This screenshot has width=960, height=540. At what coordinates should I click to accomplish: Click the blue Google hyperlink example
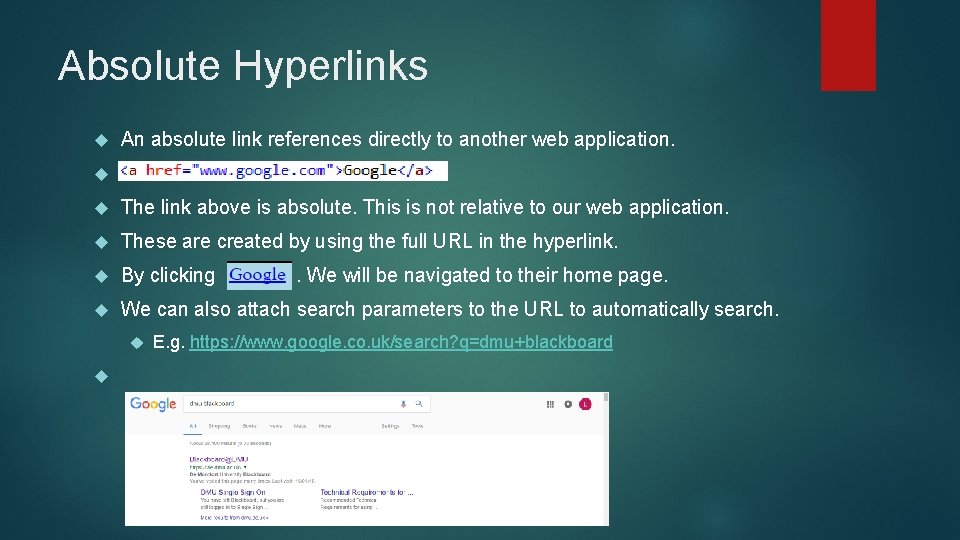pos(257,275)
